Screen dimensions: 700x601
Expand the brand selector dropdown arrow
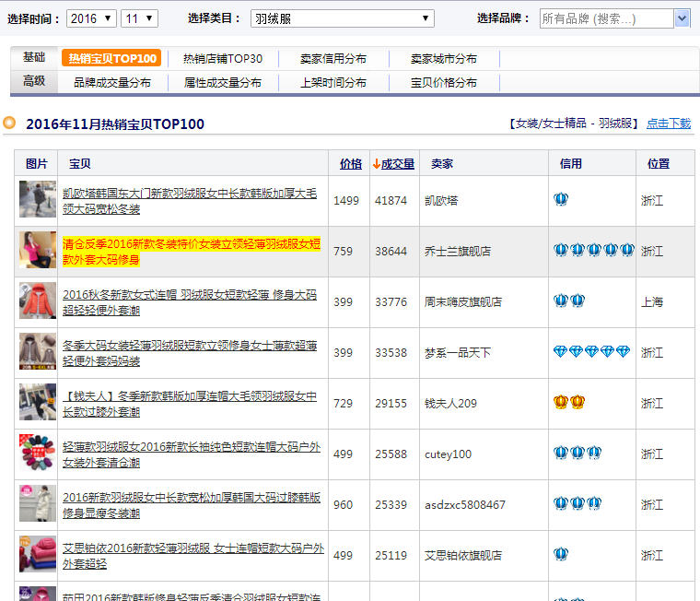click(682, 18)
